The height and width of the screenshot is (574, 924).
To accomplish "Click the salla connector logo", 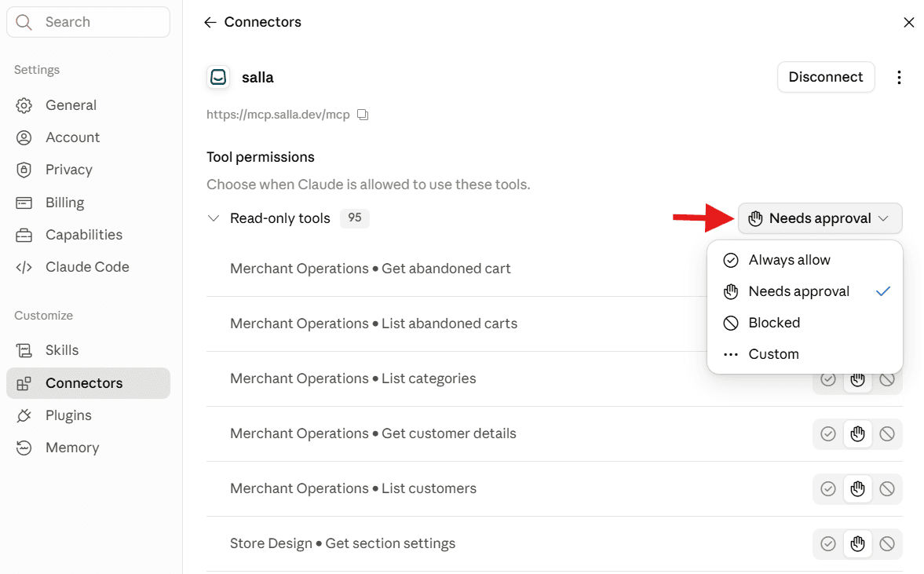I will [218, 77].
